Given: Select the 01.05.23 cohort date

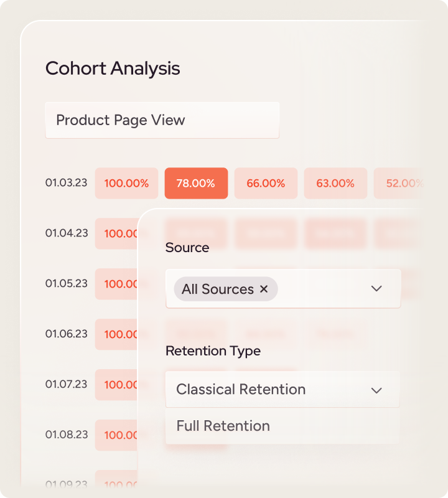Looking at the screenshot, I should [66, 283].
